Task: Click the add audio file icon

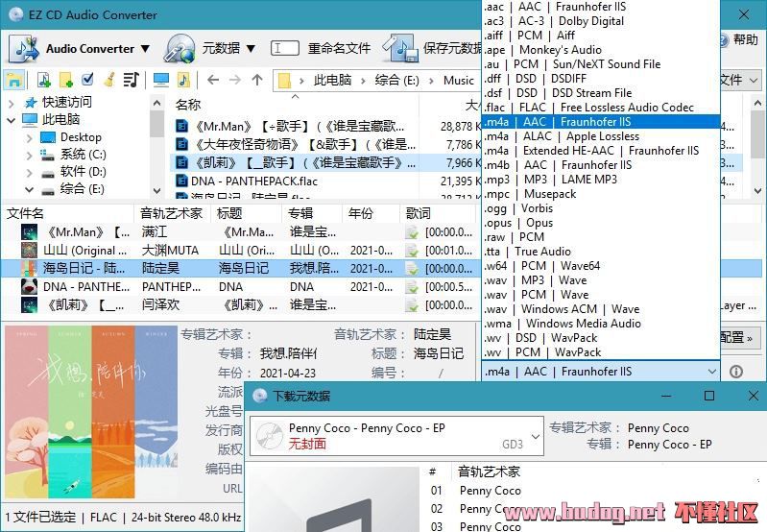Action: 43,80
